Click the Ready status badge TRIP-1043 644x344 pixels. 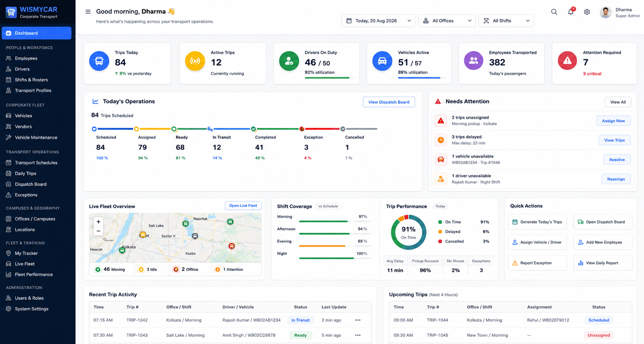pos(300,335)
